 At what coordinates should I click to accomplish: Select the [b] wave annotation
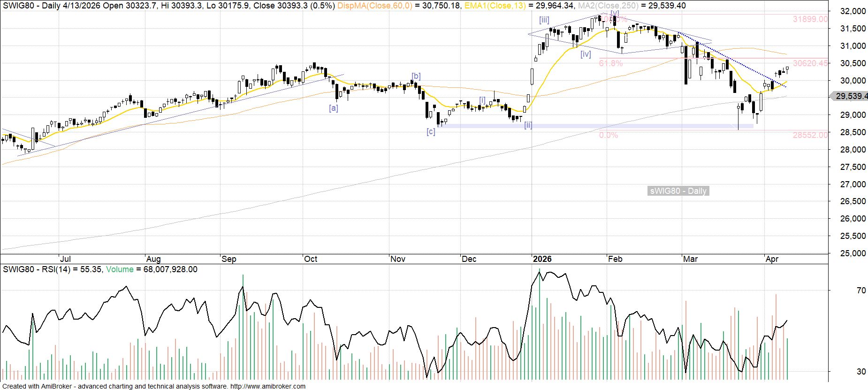(416, 76)
